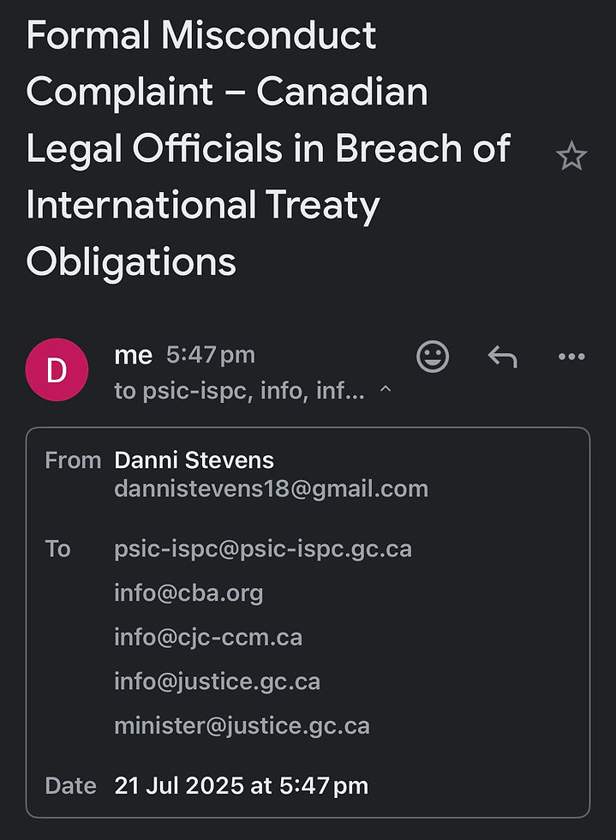The height and width of the screenshot is (840, 616).
Task: Select recipient info@justice.gc.ca
Action: (x=217, y=682)
